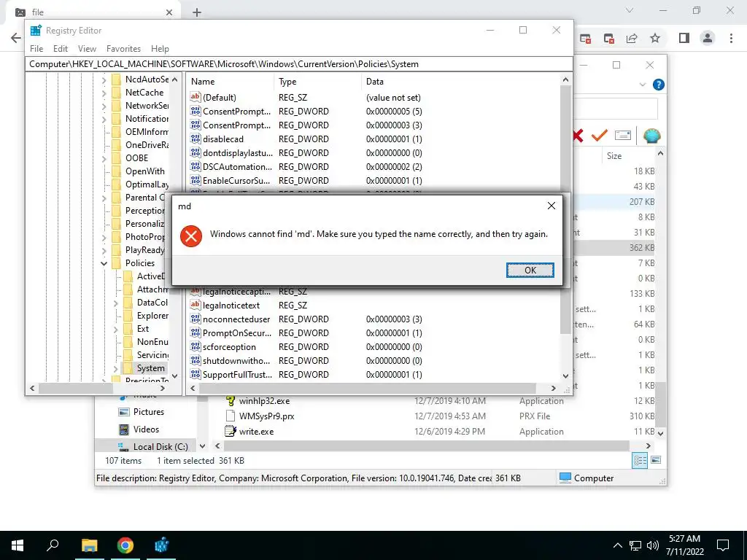Click the red X delete icon in Explorer ribbon

point(578,136)
